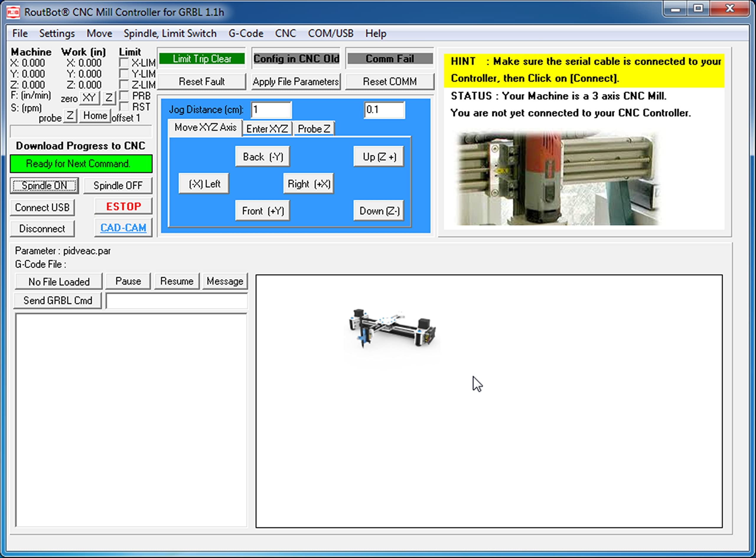Click the spindle mill photo

click(558, 178)
